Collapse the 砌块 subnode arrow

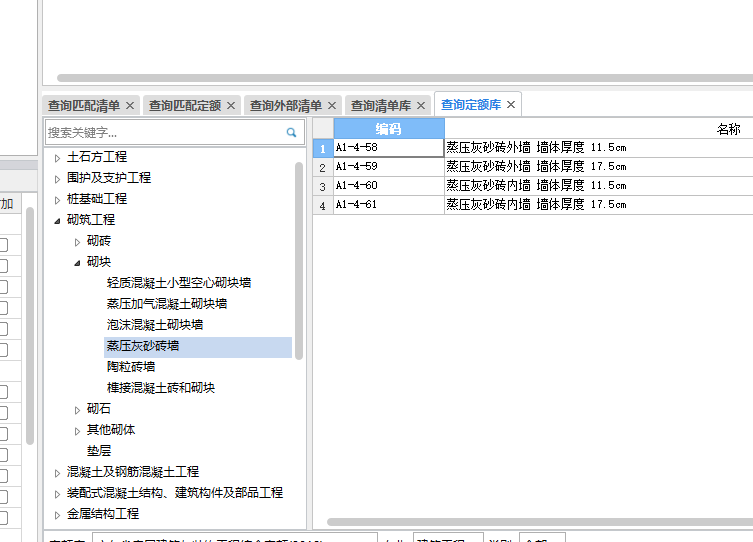click(x=77, y=263)
